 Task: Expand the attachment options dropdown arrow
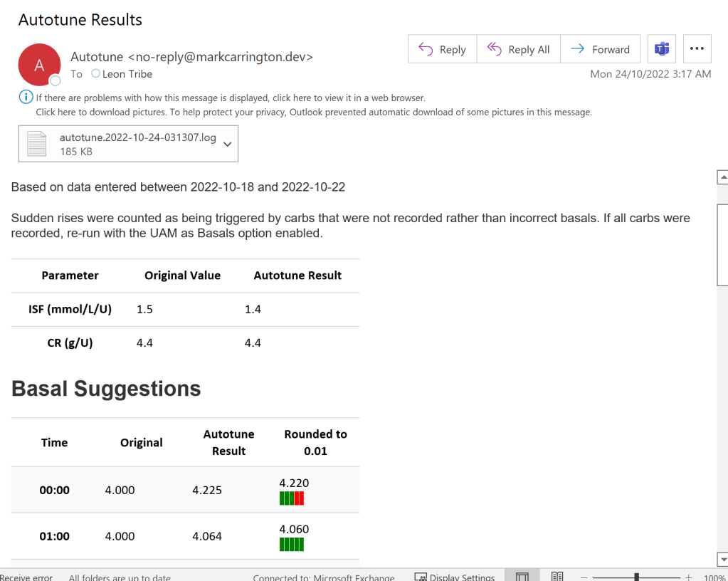click(x=227, y=144)
